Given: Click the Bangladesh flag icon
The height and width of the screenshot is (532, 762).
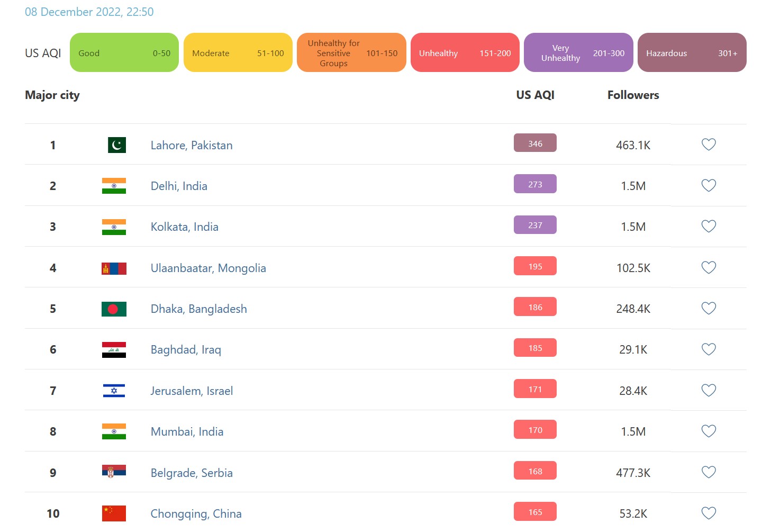Looking at the screenshot, I should coord(114,309).
